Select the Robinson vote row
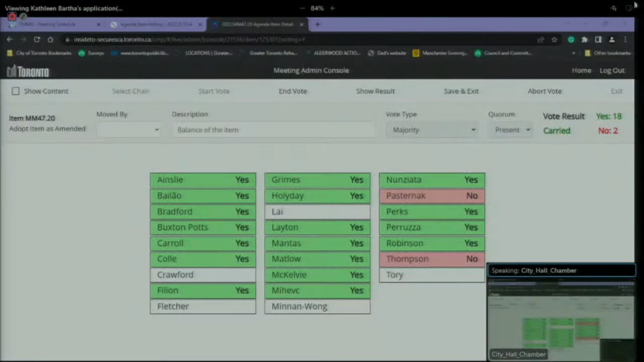Screen dimensions: 644x362 [432, 243]
